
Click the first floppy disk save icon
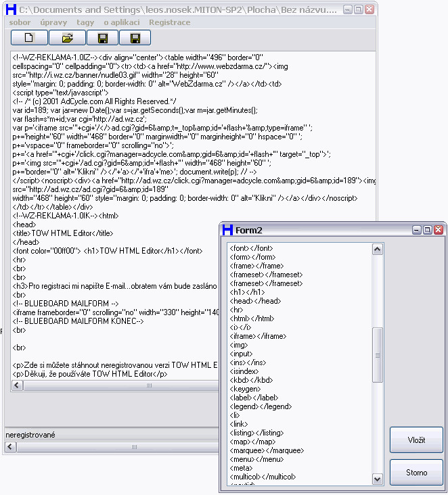coord(103,38)
